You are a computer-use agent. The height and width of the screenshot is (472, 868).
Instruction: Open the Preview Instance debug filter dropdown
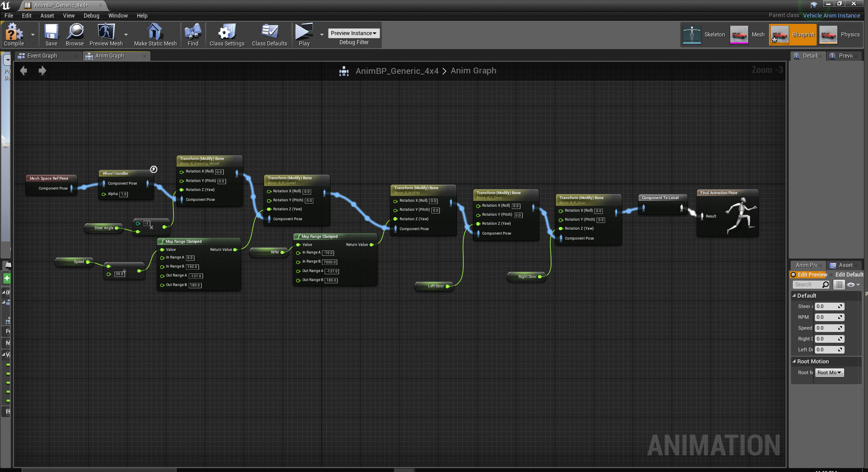click(354, 33)
